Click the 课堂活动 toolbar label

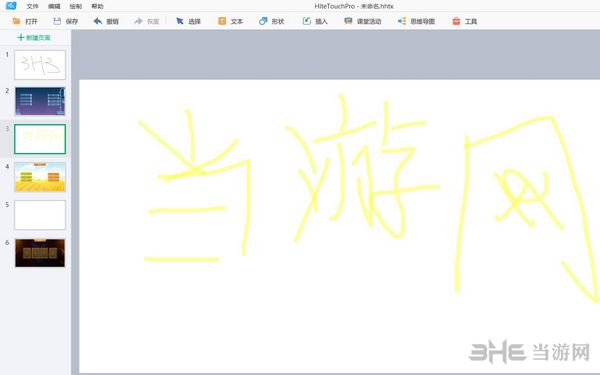[369, 21]
